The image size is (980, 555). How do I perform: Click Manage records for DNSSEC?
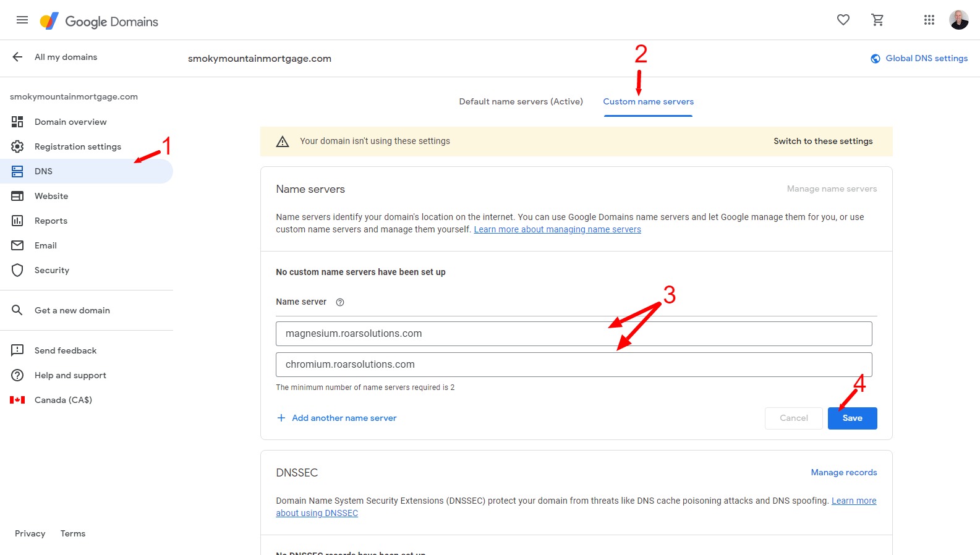[x=843, y=472]
